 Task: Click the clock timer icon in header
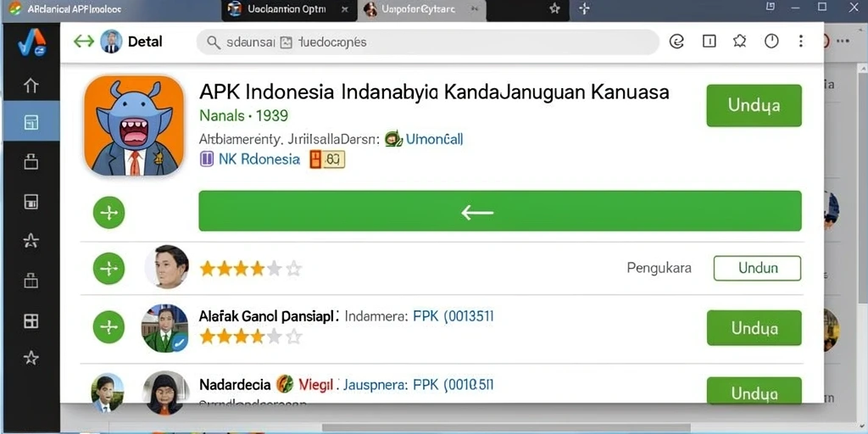[x=771, y=42]
